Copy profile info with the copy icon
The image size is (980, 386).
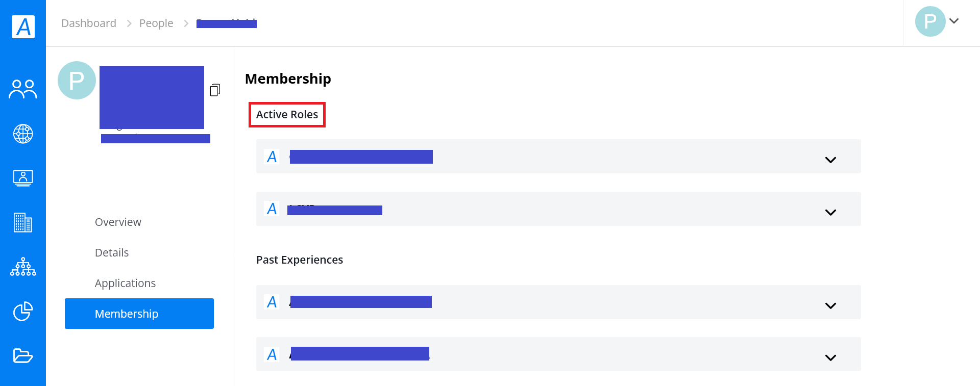point(215,90)
